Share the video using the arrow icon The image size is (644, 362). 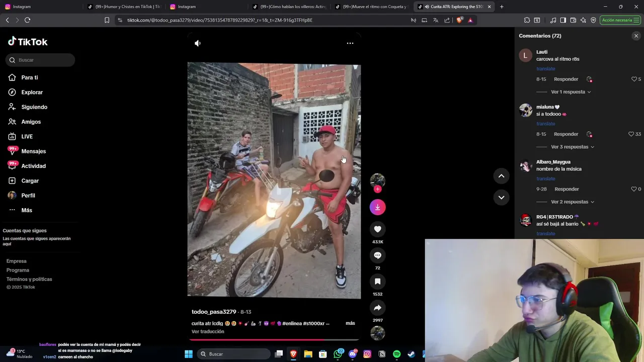coord(378,308)
